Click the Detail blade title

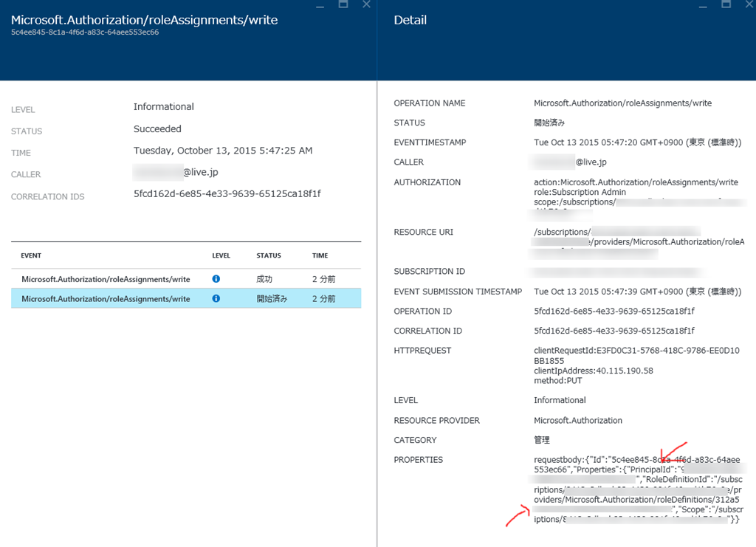410,20
